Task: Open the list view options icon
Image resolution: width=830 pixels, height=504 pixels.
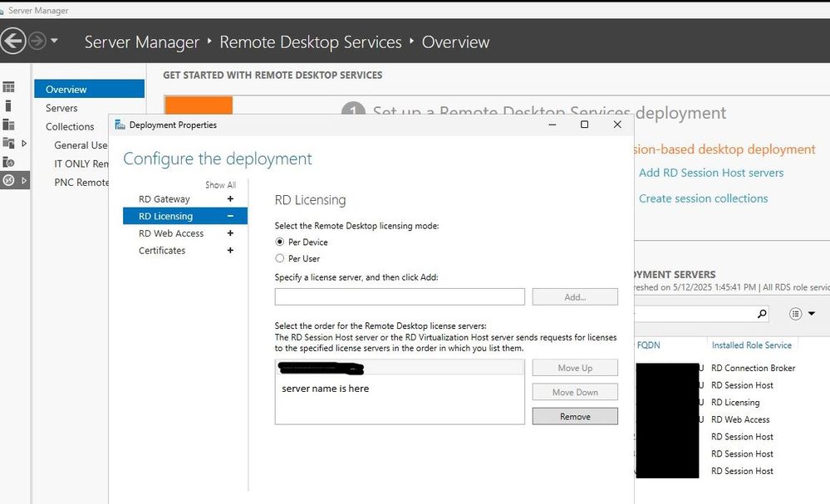Action: pyautogui.click(x=795, y=314)
